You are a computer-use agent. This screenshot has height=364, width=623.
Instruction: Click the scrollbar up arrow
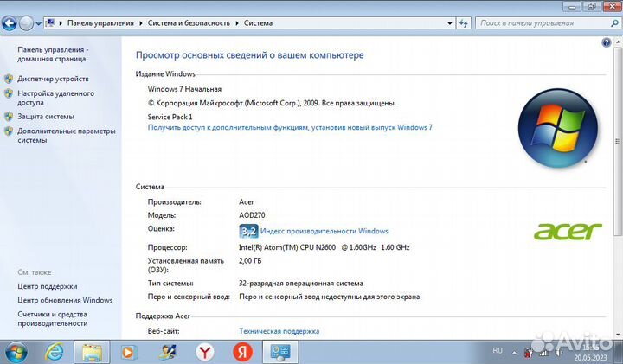[618, 42]
